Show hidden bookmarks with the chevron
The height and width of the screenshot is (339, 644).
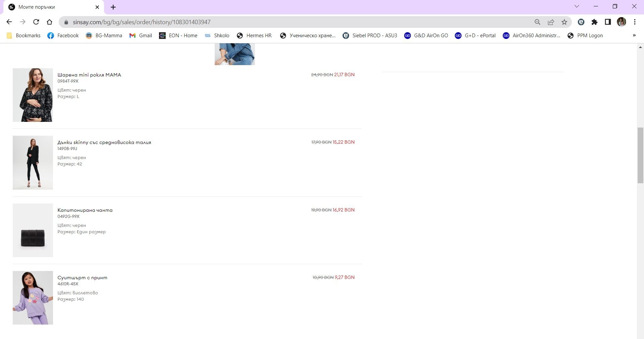click(x=634, y=35)
